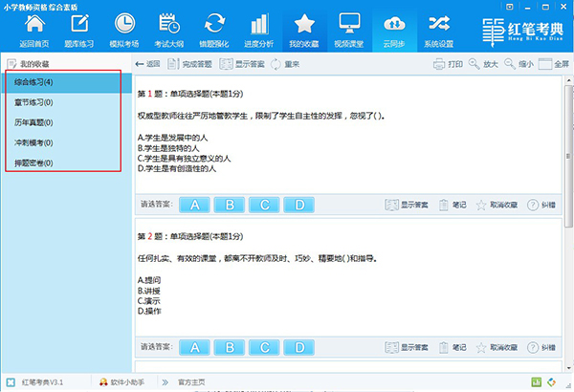
Task: Choose answer D for question 2
Action: (299, 347)
